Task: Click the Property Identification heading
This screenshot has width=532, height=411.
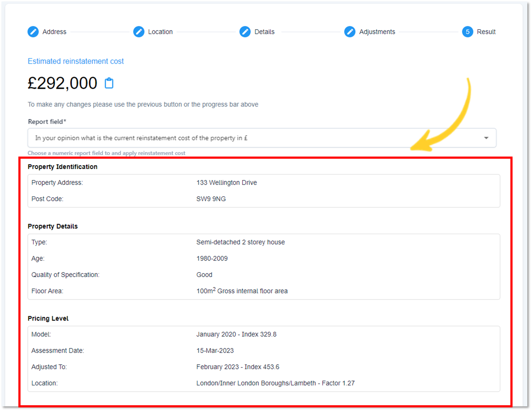Action: (63, 167)
